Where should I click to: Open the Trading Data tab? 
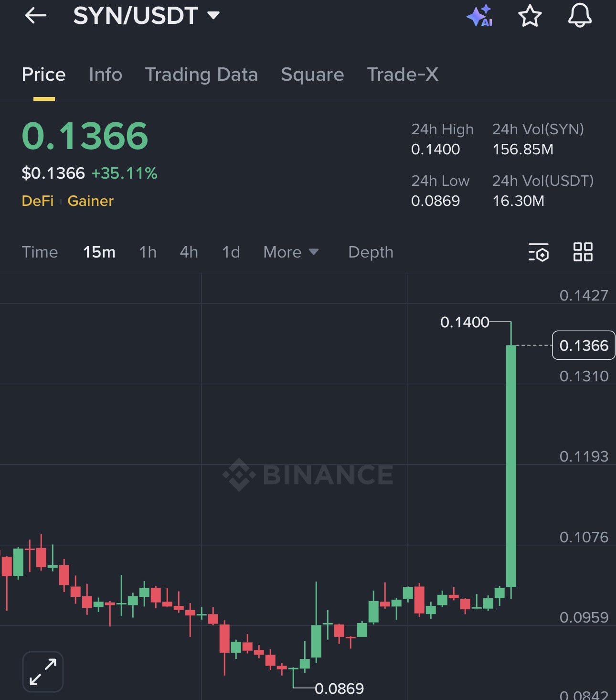201,75
